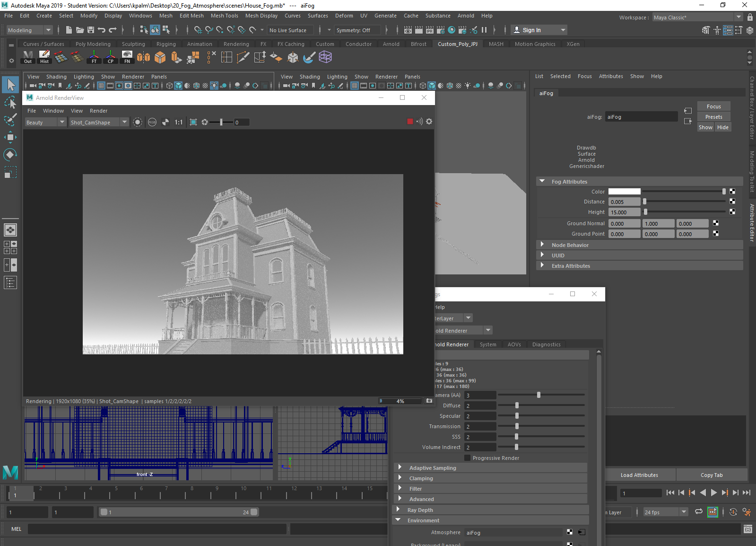Expand the Clamping section
The width and height of the screenshot is (756, 546).
[400, 478]
